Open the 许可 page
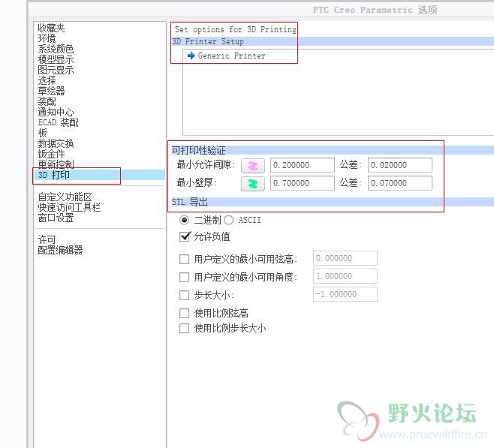The image size is (494, 448). (47, 240)
